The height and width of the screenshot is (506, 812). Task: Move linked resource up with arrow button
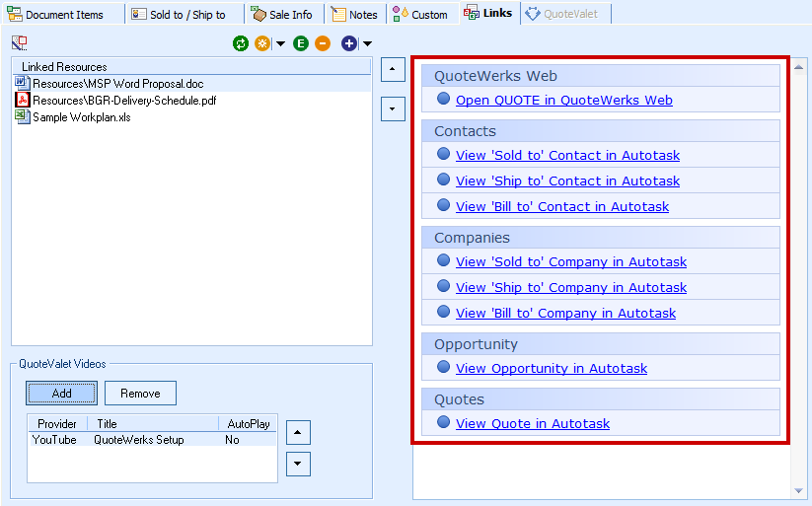(x=393, y=69)
